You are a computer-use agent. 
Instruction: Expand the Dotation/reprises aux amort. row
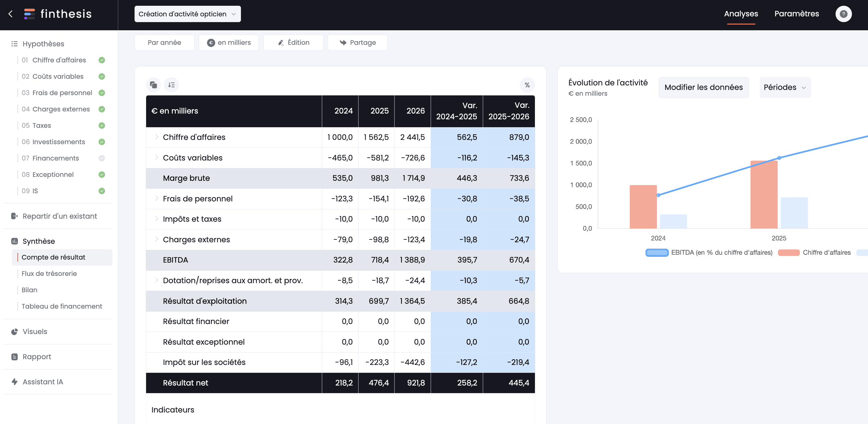pyautogui.click(x=156, y=280)
